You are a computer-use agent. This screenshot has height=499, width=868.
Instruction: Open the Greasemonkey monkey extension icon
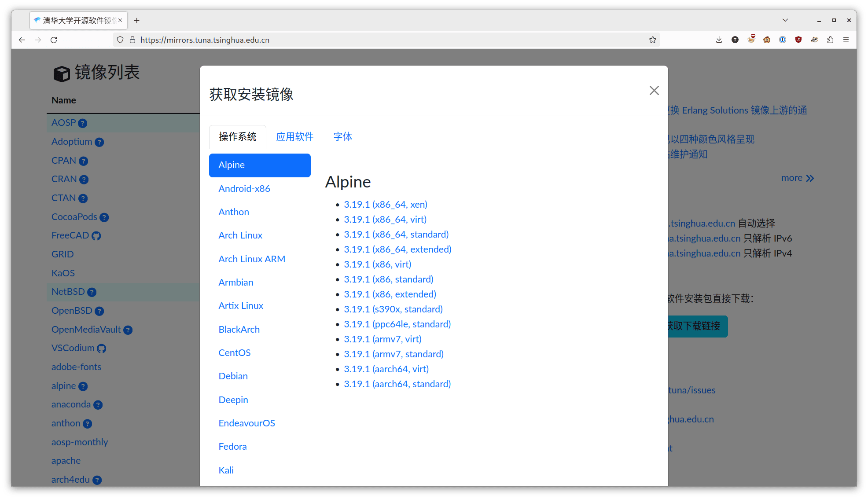[x=767, y=40]
